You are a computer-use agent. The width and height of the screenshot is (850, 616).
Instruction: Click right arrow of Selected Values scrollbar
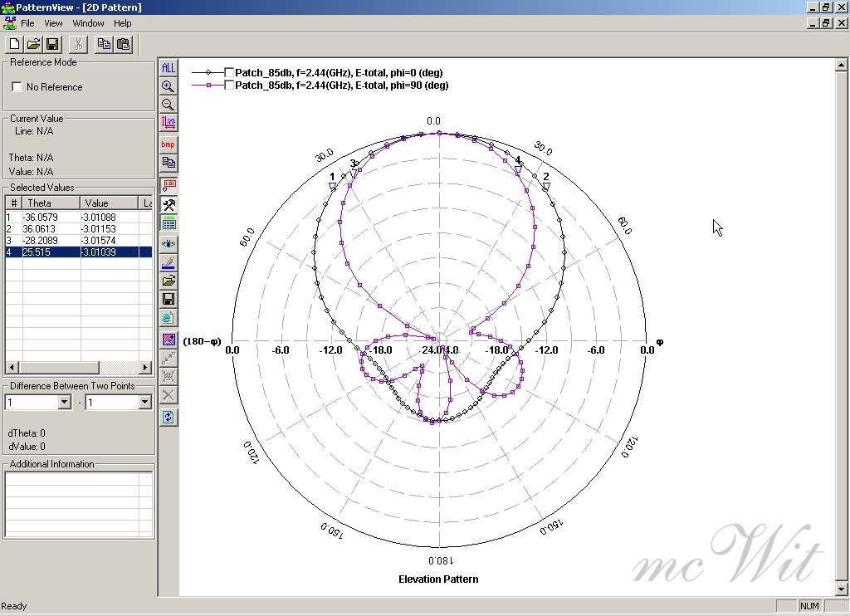(145, 367)
